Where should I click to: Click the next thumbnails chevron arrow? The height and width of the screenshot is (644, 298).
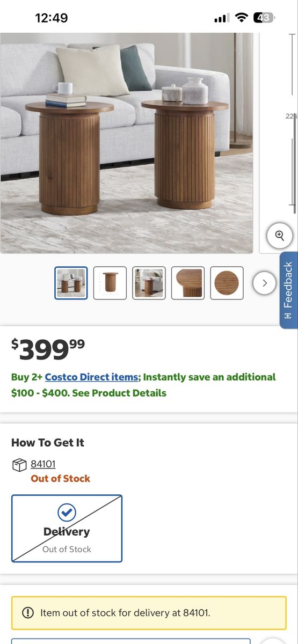264,283
